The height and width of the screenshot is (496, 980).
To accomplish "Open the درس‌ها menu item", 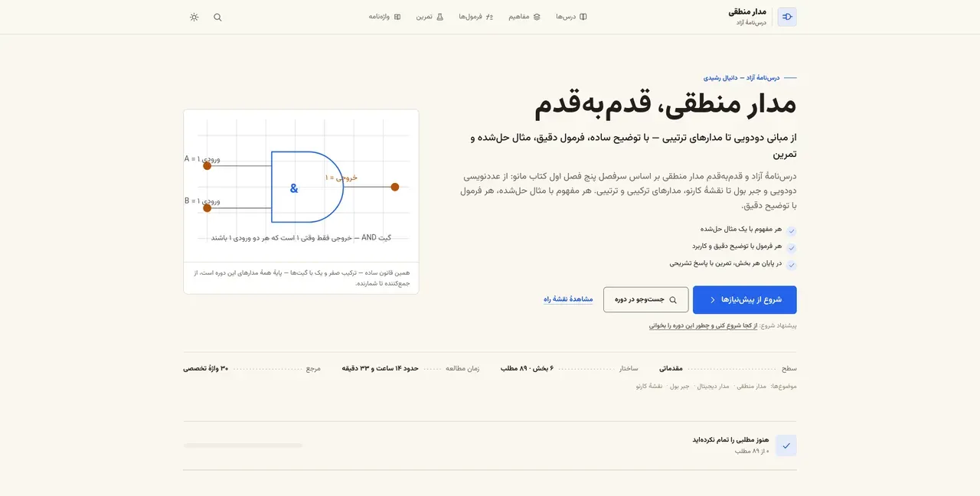I will (x=571, y=17).
